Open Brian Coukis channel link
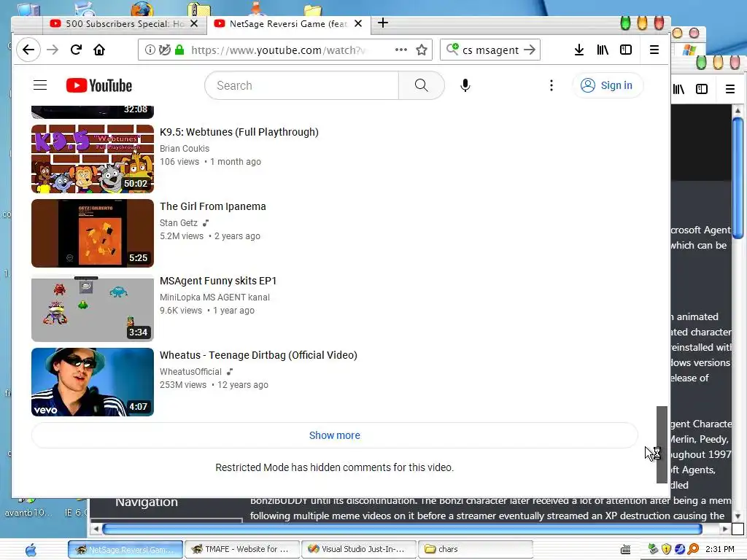 pyautogui.click(x=185, y=149)
